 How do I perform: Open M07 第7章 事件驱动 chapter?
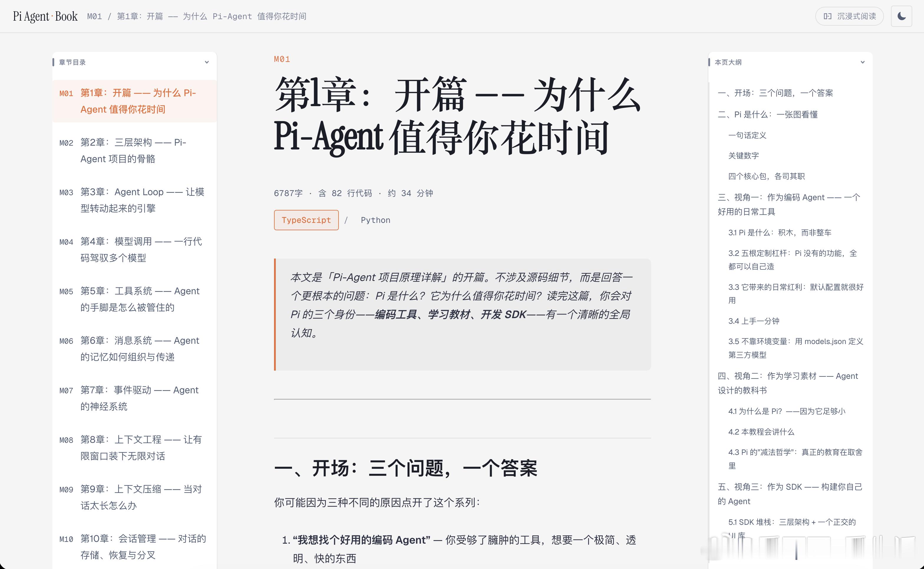coord(135,398)
